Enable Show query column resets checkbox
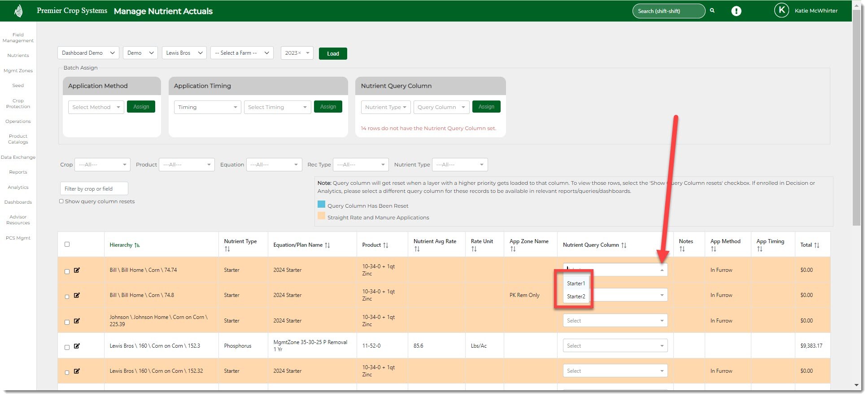Screen dimensions: 868x397 (x=61, y=201)
